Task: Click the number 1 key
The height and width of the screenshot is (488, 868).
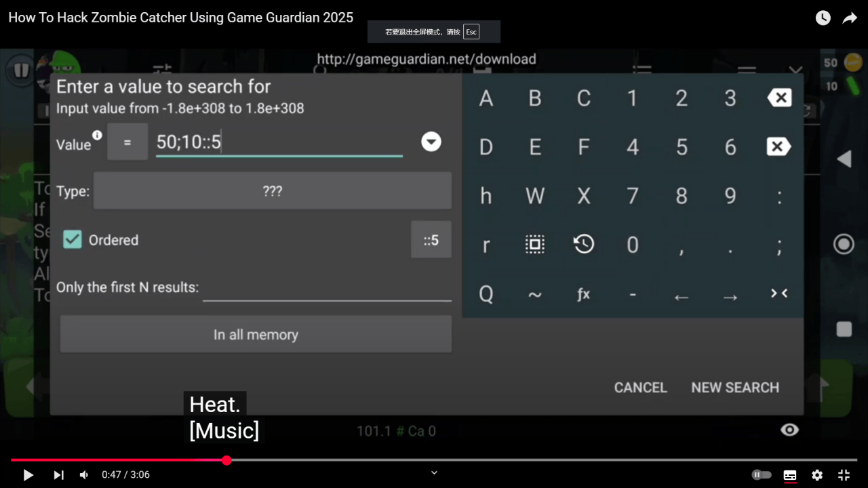Action: (x=633, y=98)
